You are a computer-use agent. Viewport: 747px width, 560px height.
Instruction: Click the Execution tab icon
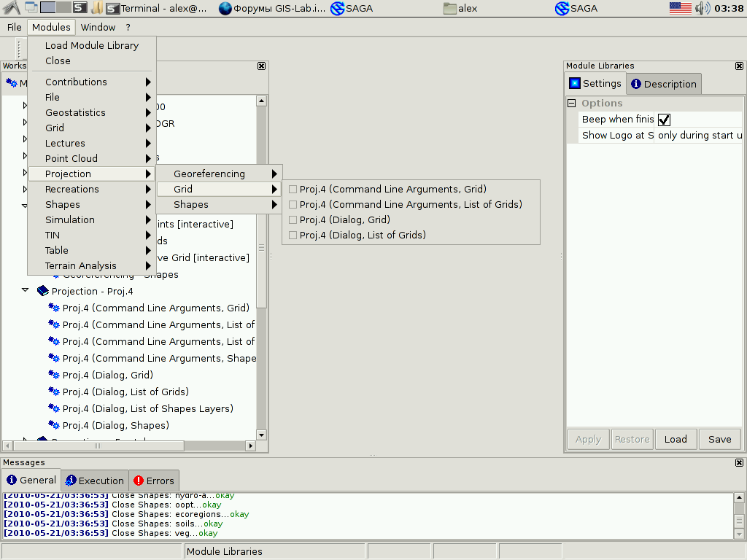point(70,481)
